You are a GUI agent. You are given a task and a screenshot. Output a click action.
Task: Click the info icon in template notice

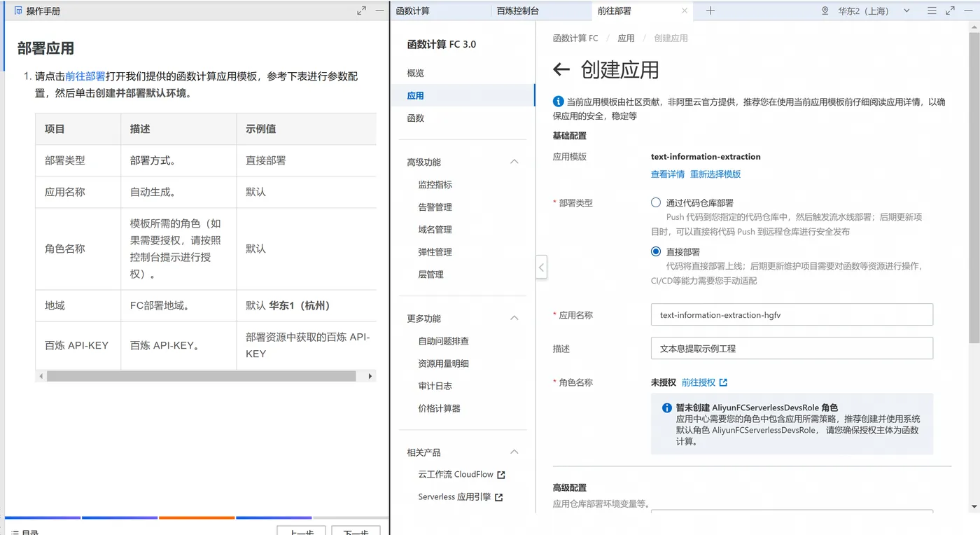click(558, 102)
